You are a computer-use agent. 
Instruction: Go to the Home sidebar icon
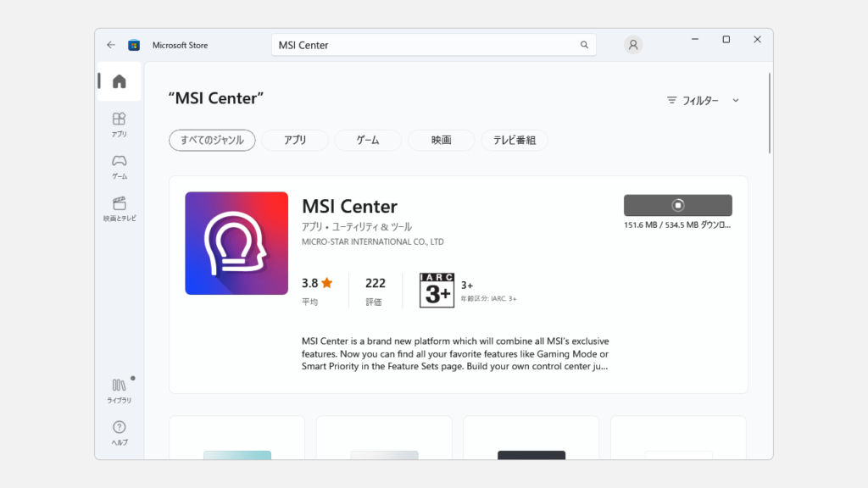pyautogui.click(x=119, y=81)
